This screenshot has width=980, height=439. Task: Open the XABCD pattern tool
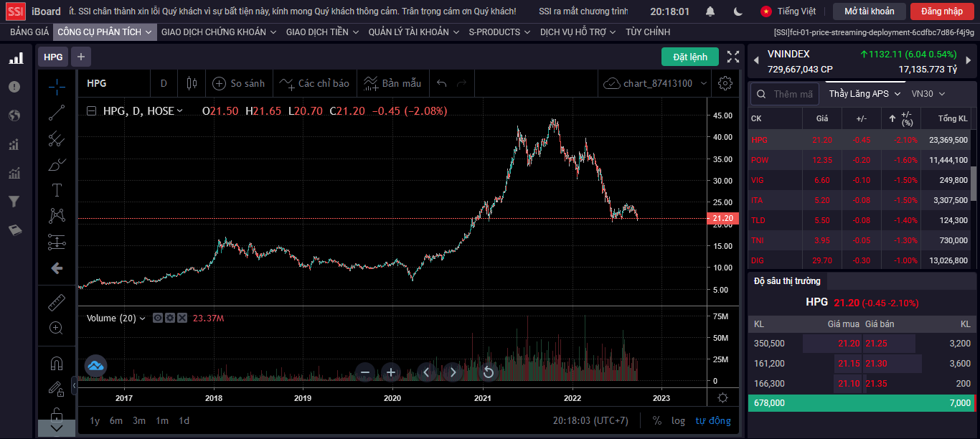click(57, 216)
